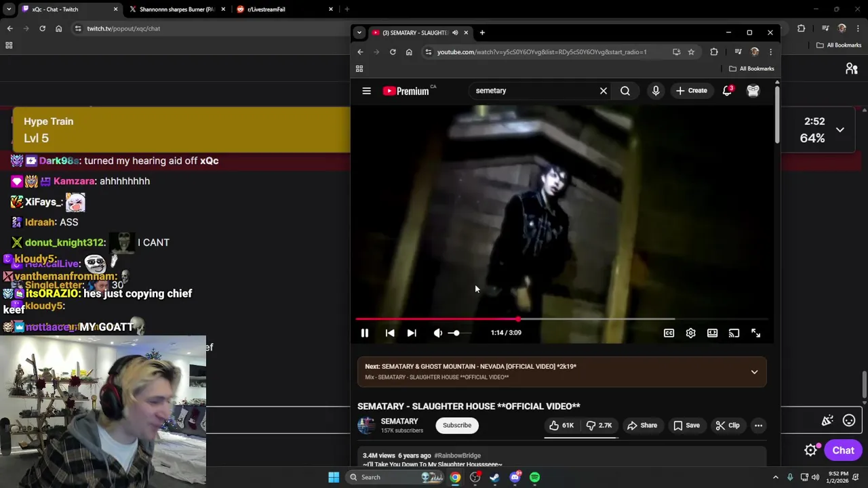Show hidden system tray icons
This screenshot has height=488, width=868.
click(775, 477)
